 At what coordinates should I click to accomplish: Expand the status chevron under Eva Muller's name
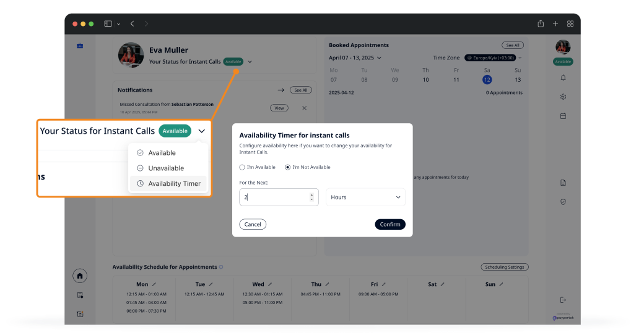(250, 61)
